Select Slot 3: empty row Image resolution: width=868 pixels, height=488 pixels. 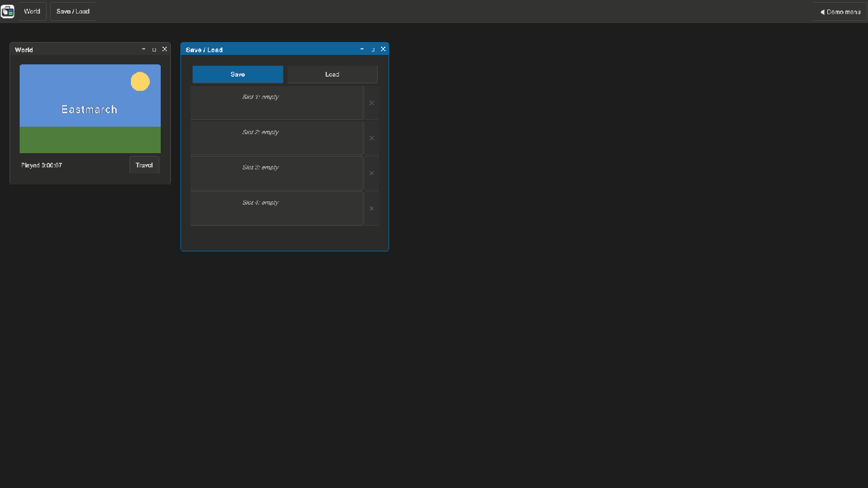277,174
